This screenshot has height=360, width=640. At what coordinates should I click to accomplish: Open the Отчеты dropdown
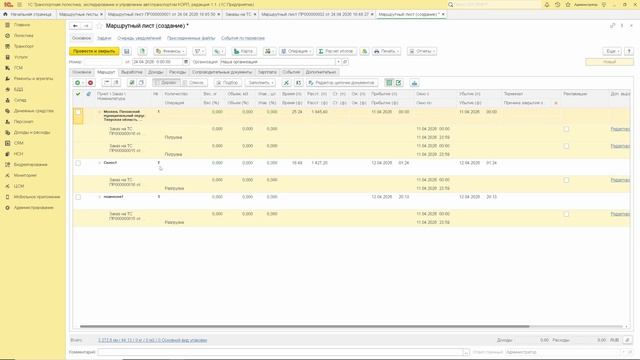coord(422,51)
